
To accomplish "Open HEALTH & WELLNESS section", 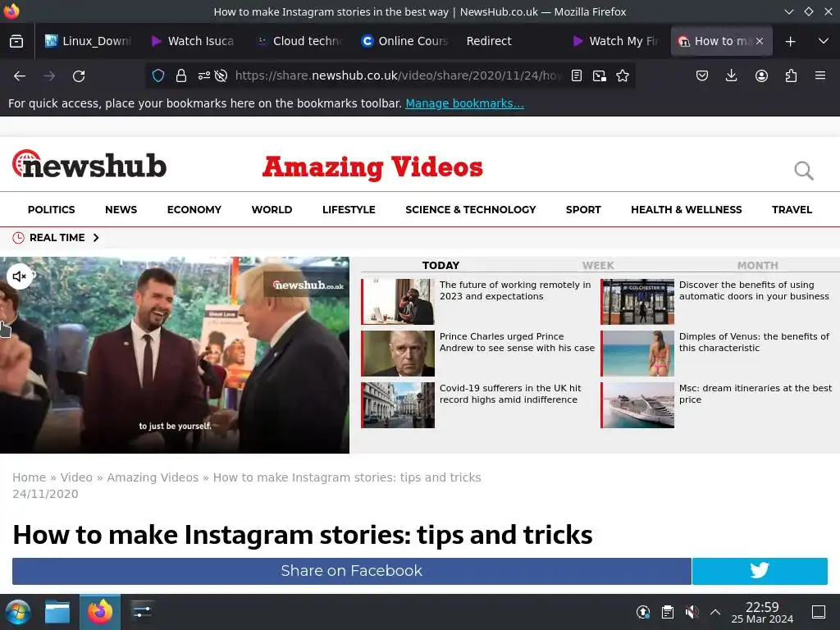I will (x=687, y=209).
